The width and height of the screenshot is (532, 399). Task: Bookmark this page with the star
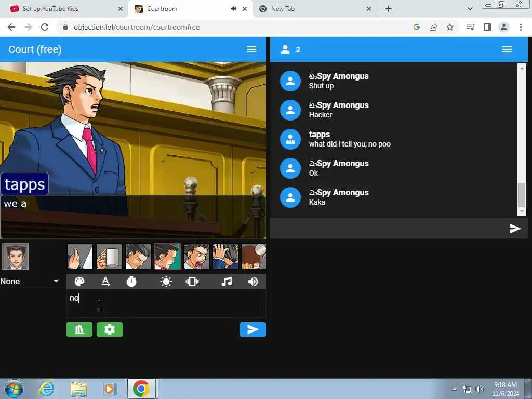click(450, 27)
